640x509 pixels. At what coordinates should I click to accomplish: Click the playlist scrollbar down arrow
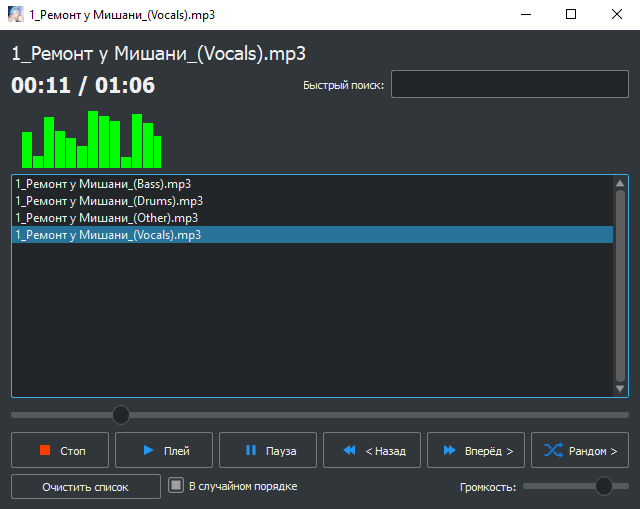[x=620, y=389]
